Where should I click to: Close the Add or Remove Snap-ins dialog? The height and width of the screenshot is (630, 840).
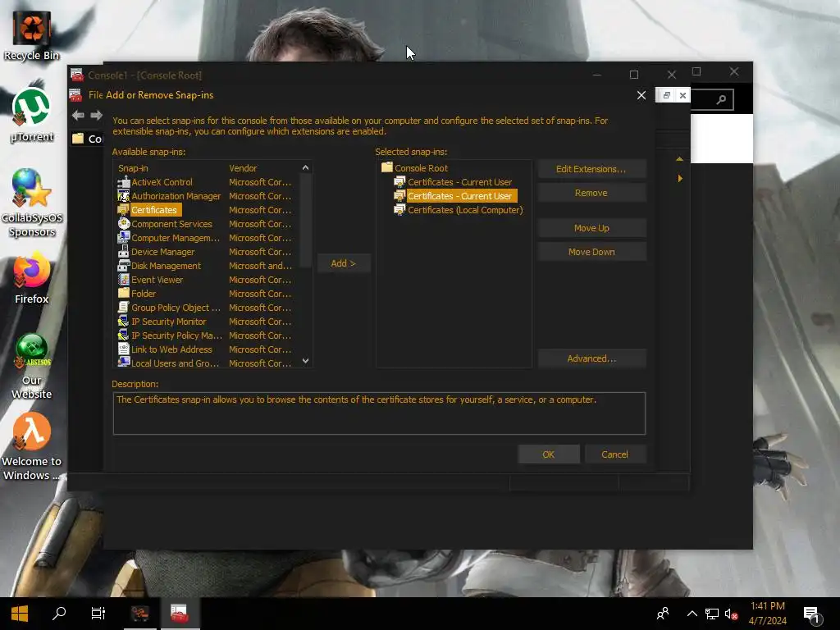pos(641,95)
